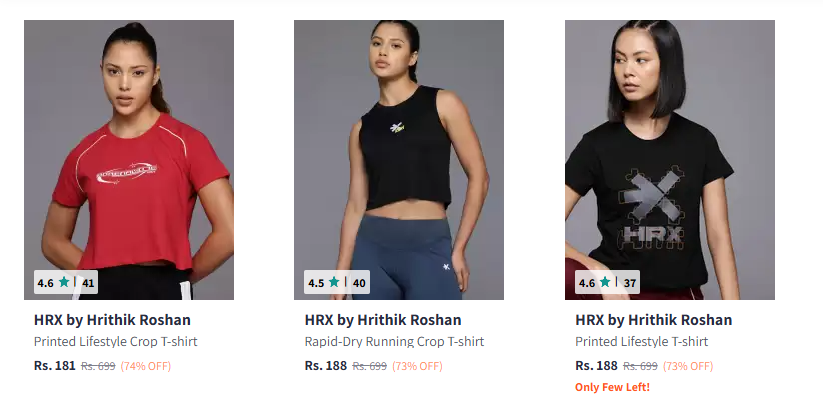Image resolution: width=823 pixels, height=410 pixels.
Task: Click the 73% OFF label under Printed Lifestyle T-shirt
Action: click(x=688, y=366)
